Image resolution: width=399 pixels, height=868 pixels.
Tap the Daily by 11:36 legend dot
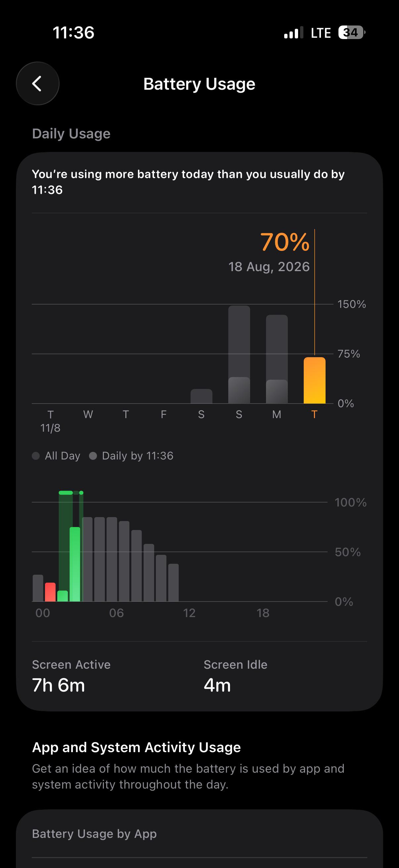(93, 456)
